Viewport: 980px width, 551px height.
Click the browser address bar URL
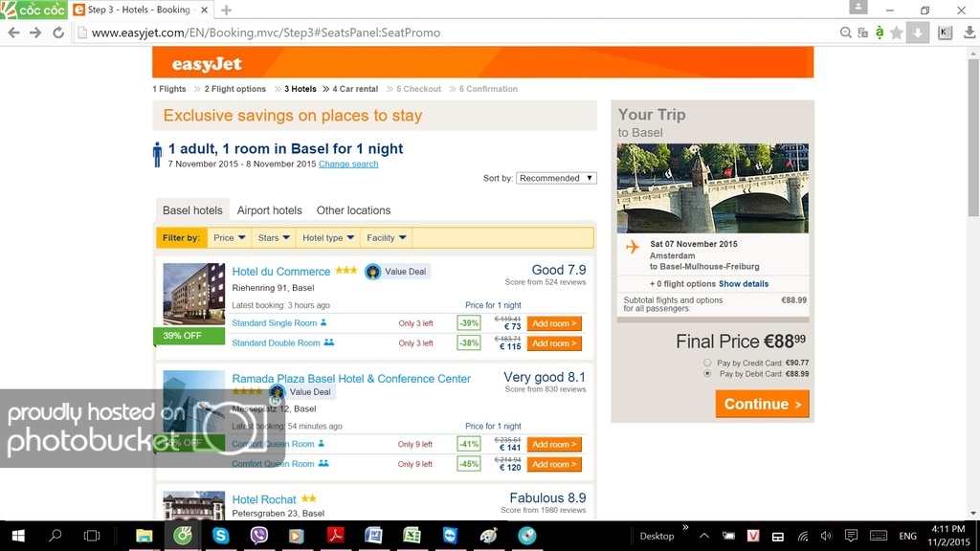pyautogui.click(x=266, y=33)
